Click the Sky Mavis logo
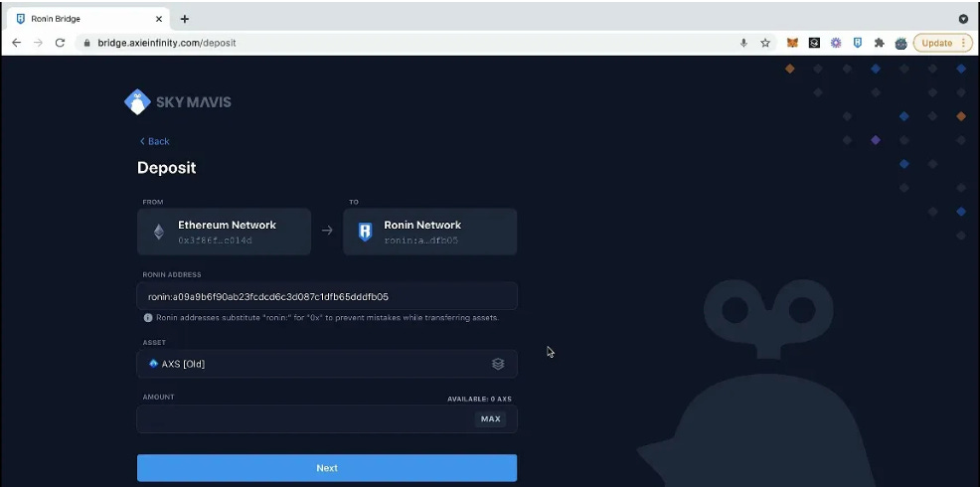Viewport: 980px width, 487px height. 178,102
